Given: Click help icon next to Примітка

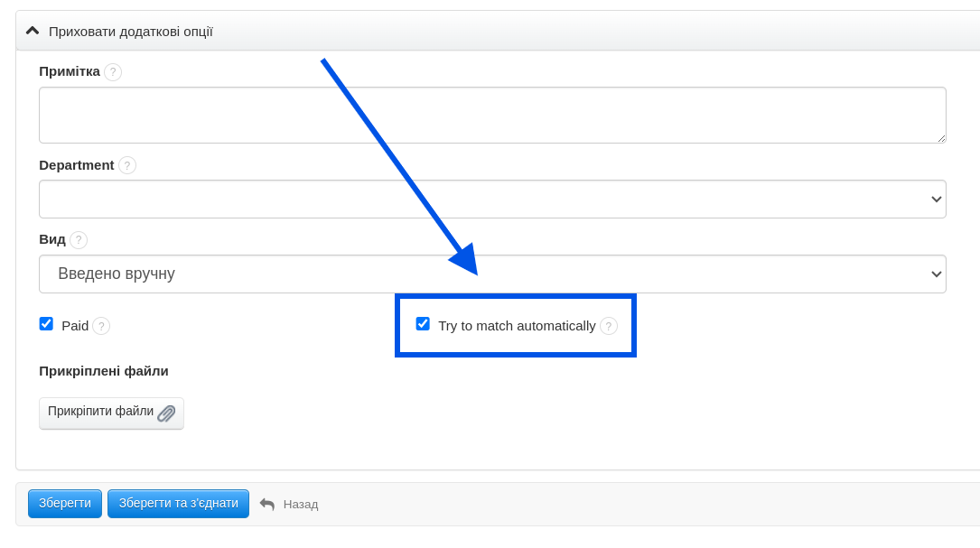Looking at the screenshot, I should pyautogui.click(x=113, y=72).
